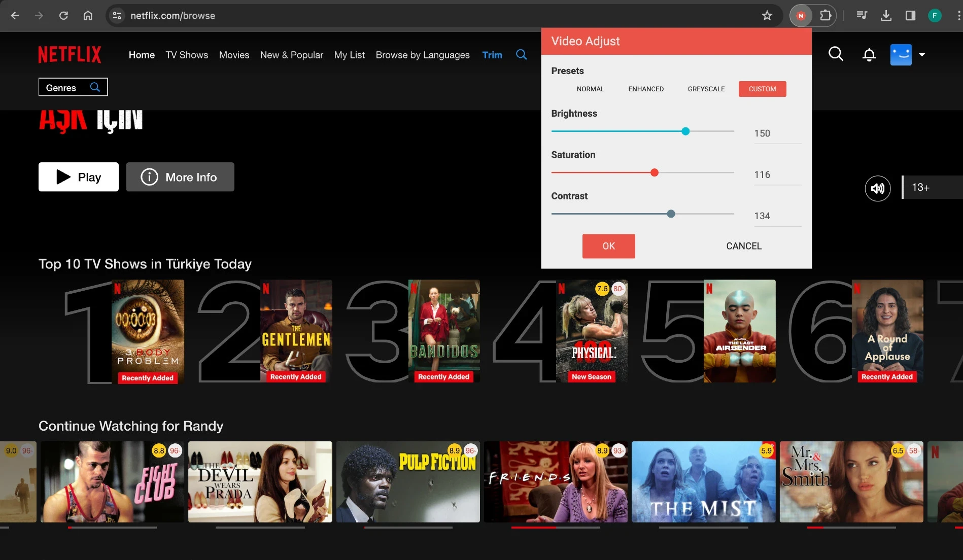This screenshot has width=963, height=560.
Task: Open the site information icon in the address bar
Action: [117, 16]
